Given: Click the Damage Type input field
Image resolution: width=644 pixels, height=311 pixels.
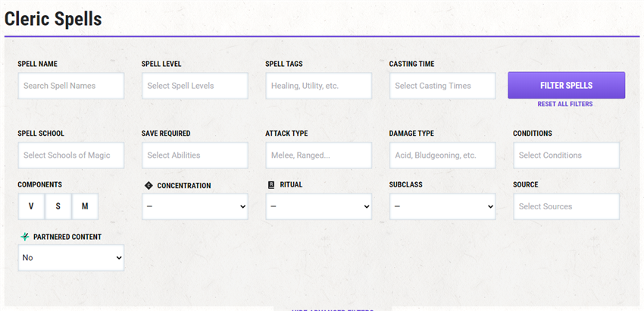Looking at the screenshot, I should (442, 155).
